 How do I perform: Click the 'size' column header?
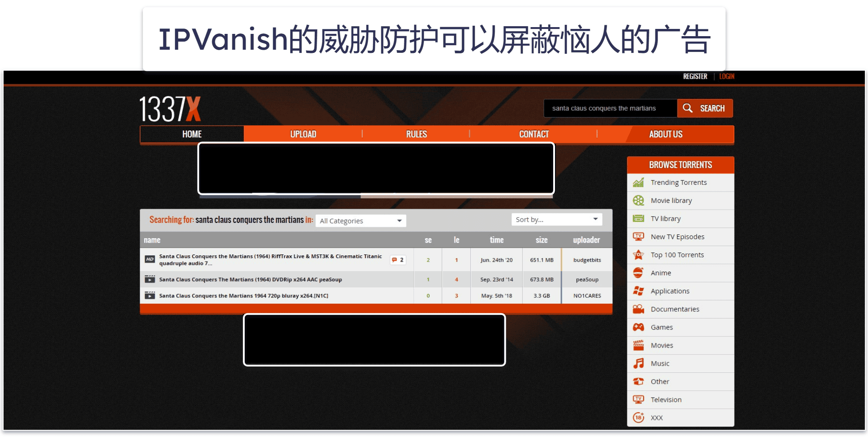[541, 240]
